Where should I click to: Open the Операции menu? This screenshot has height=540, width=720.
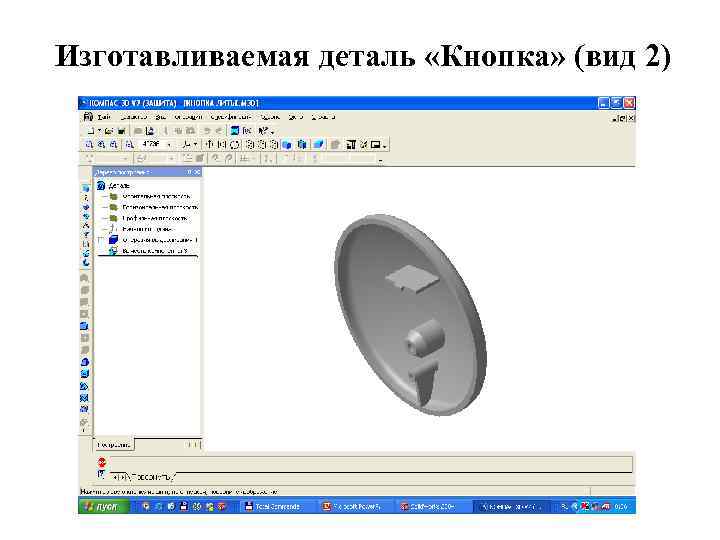tap(188, 117)
